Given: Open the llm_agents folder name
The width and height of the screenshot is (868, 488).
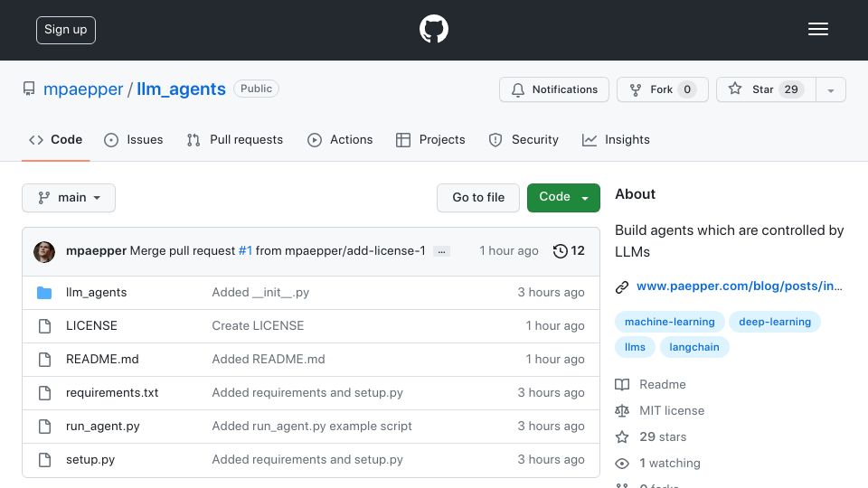Looking at the screenshot, I should pyautogui.click(x=97, y=292).
